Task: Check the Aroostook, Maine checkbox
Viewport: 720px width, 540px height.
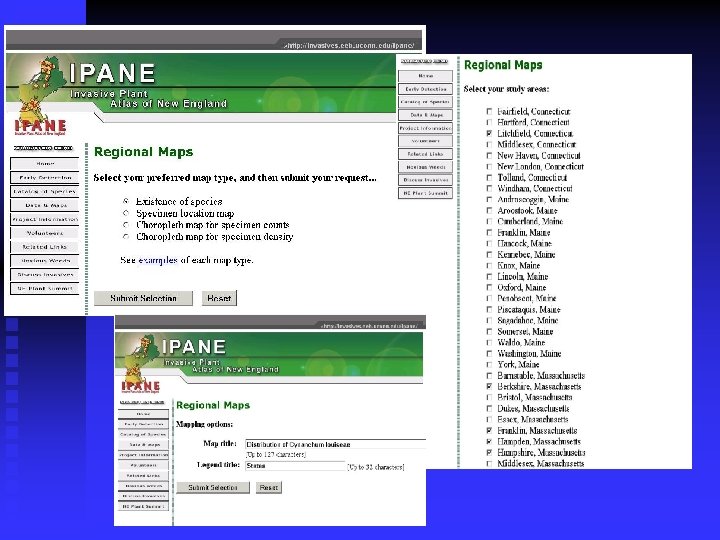Action: click(489, 210)
